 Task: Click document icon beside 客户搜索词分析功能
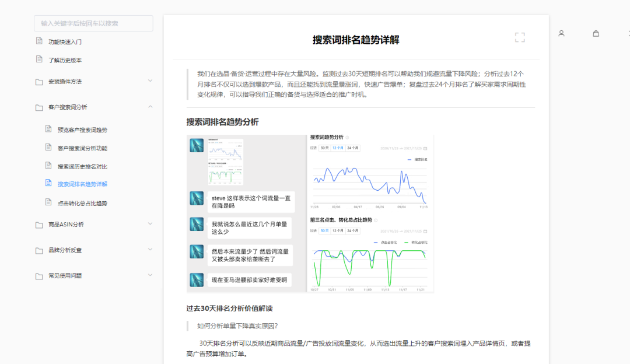click(x=48, y=148)
